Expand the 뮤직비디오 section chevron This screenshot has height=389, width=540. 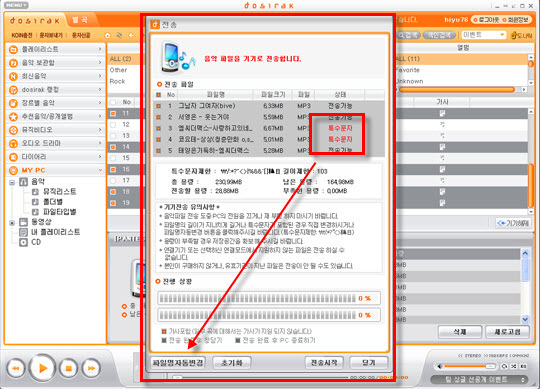point(100,130)
